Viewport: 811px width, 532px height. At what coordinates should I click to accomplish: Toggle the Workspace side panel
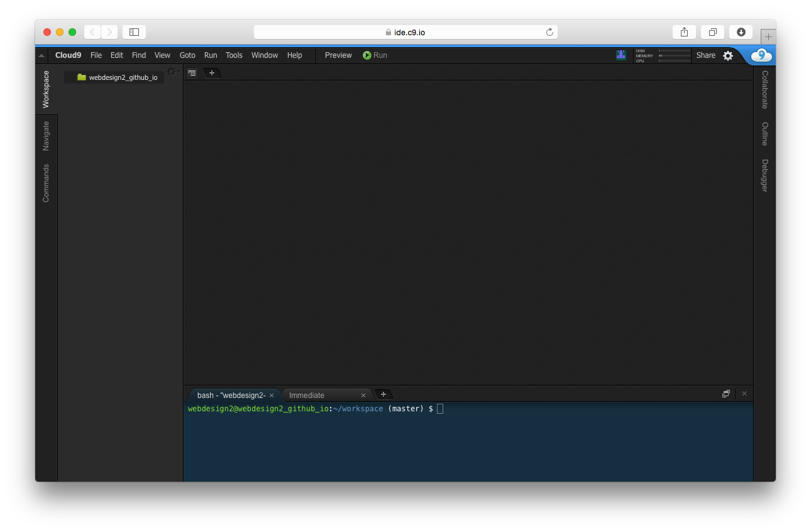46,89
